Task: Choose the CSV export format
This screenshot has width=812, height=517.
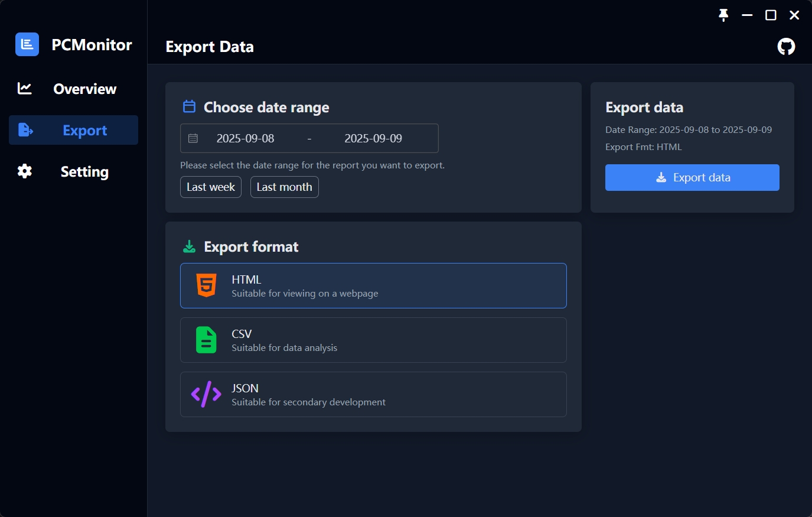Action: pyautogui.click(x=373, y=340)
